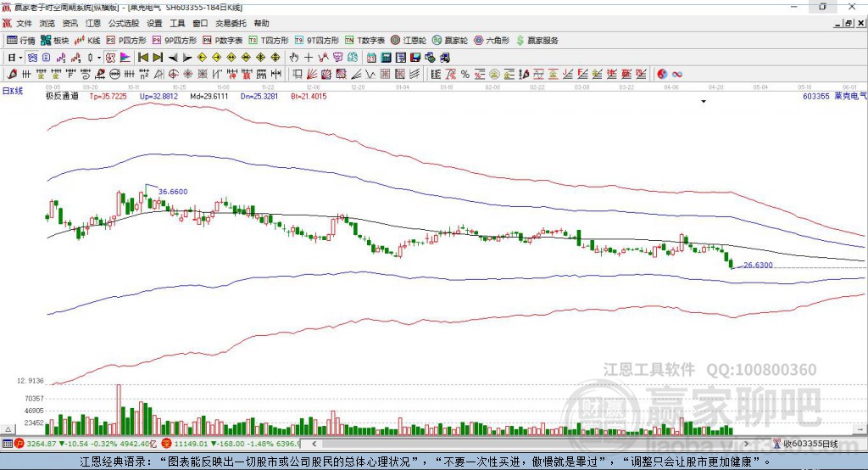Open the 行情 quotes view
This screenshot has width=868, height=470.
click(20, 41)
